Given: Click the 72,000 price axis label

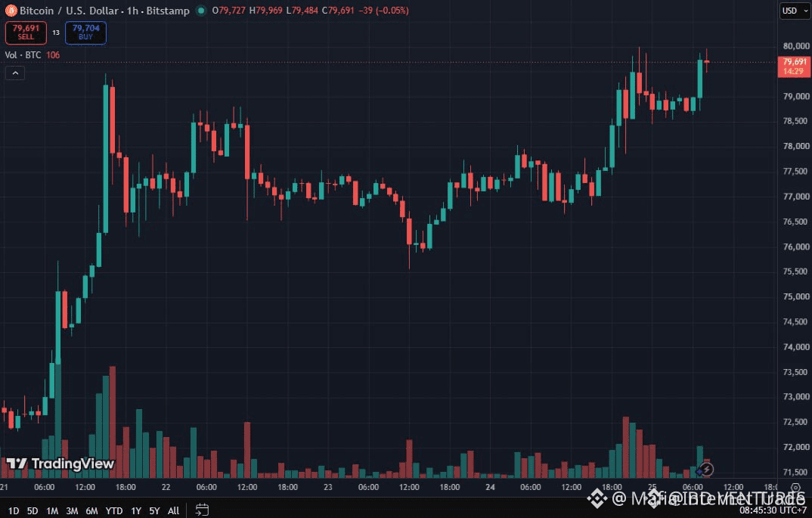Looking at the screenshot, I should coord(796,447).
